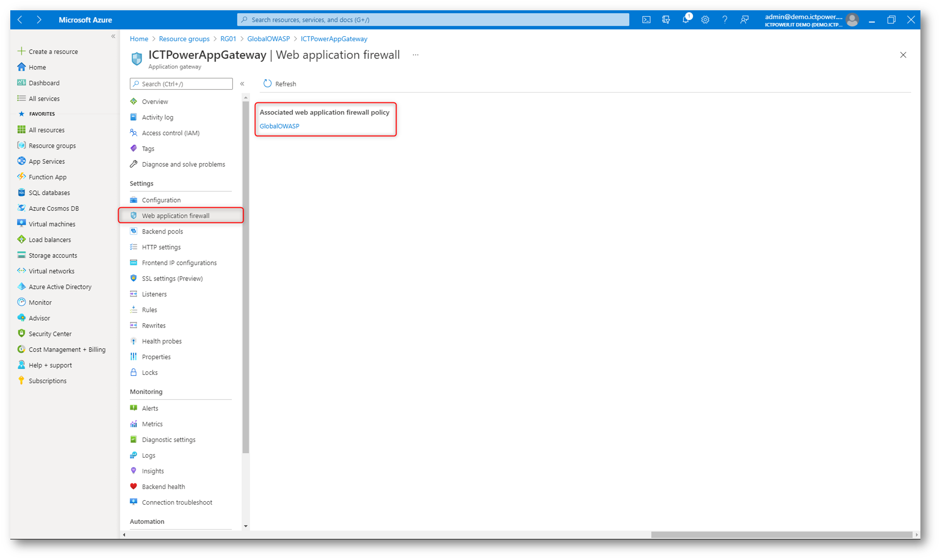Click the Refresh toolbar button
This screenshot has width=941, height=560.
pos(280,84)
